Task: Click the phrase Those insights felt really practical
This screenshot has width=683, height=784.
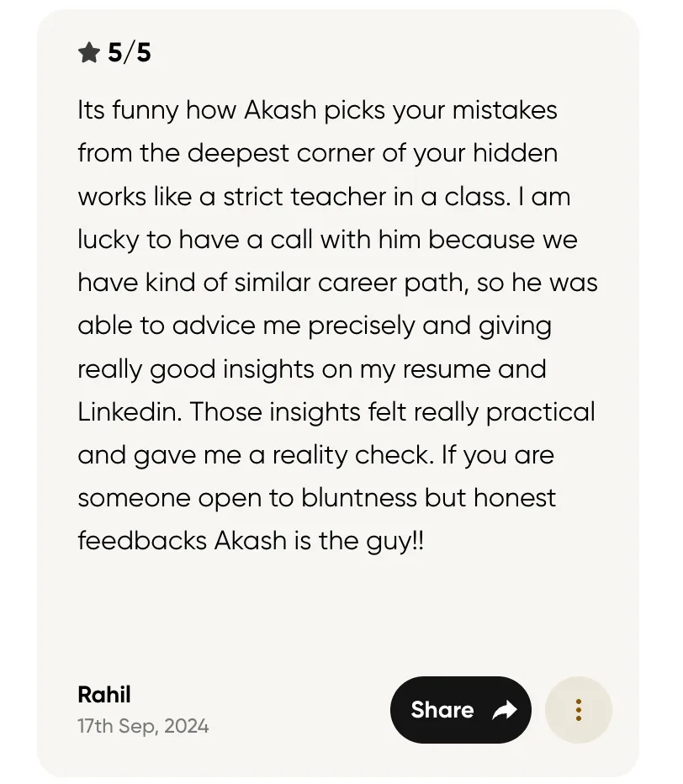Action: point(393,413)
